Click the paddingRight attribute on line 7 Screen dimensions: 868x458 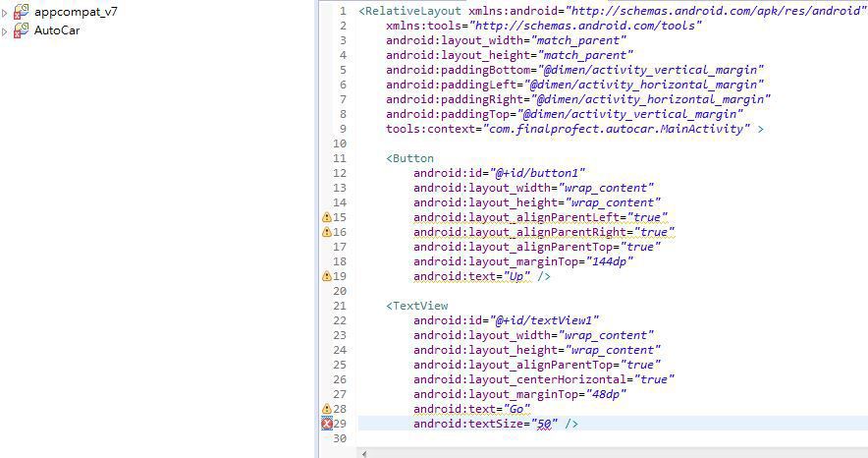pyautogui.click(x=578, y=99)
